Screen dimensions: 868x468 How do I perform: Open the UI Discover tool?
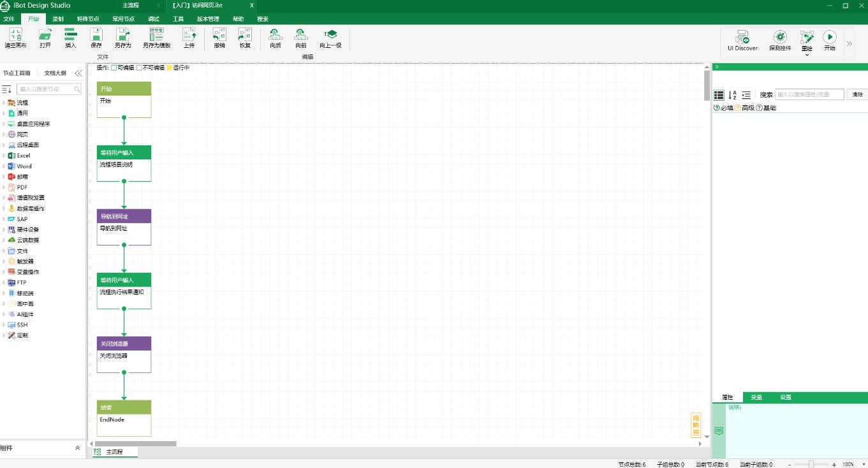(x=742, y=38)
